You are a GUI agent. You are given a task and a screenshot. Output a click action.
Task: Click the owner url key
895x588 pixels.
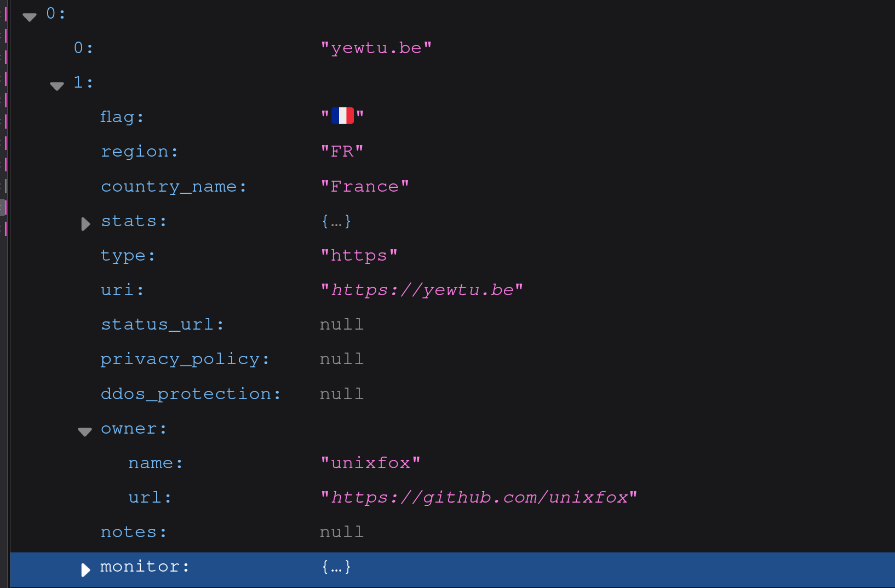coord(150,498)
